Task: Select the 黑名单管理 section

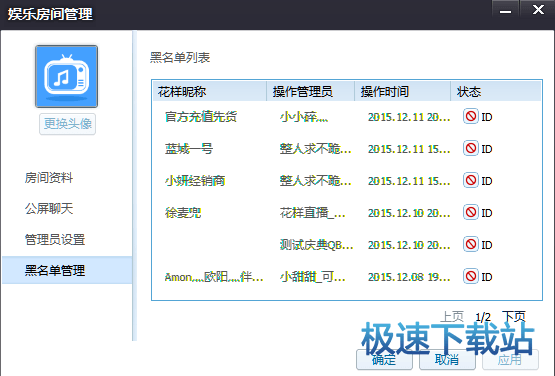Action: (67, 270)
